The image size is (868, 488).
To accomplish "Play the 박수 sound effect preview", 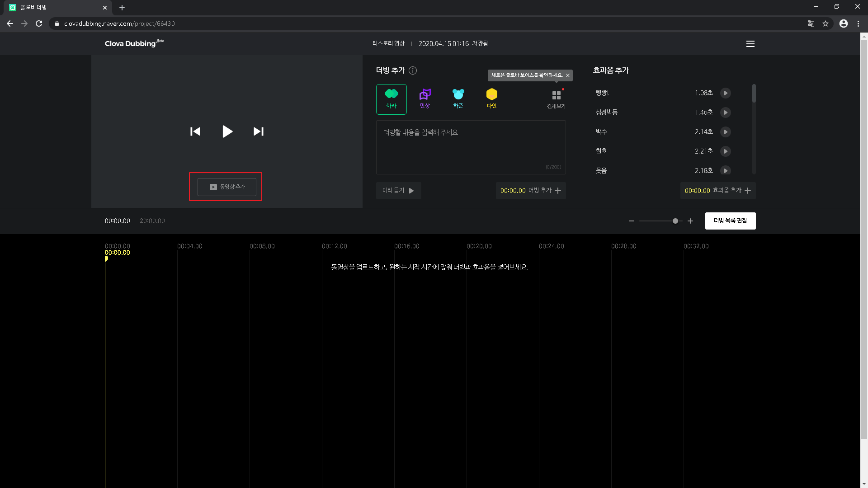I will (725, 132).
